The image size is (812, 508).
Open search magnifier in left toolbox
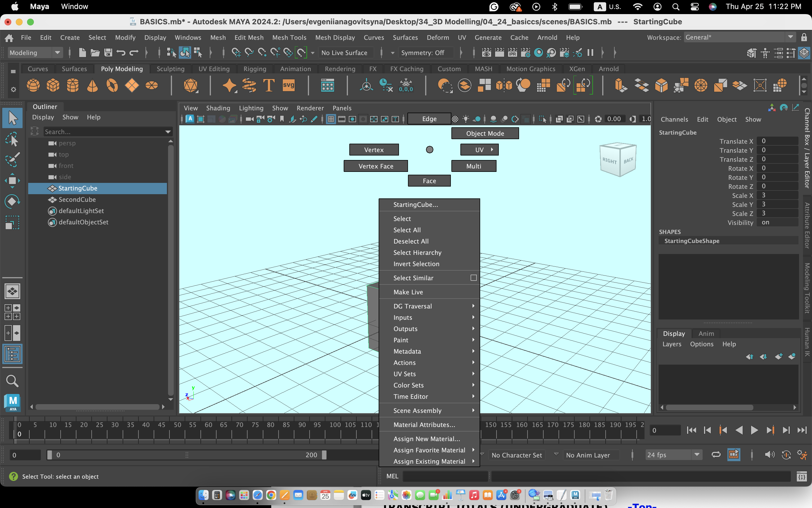click(x=12, y=381)
